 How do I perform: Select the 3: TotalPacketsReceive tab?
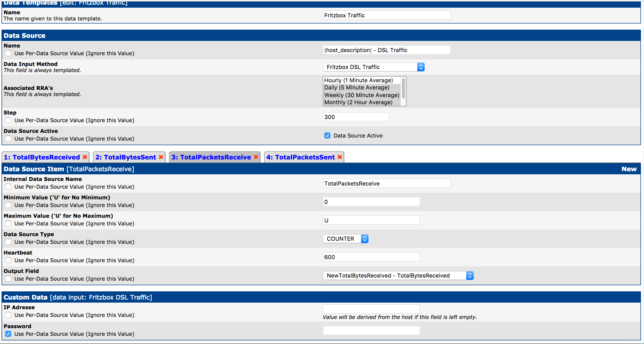click(x=211, y=157)
